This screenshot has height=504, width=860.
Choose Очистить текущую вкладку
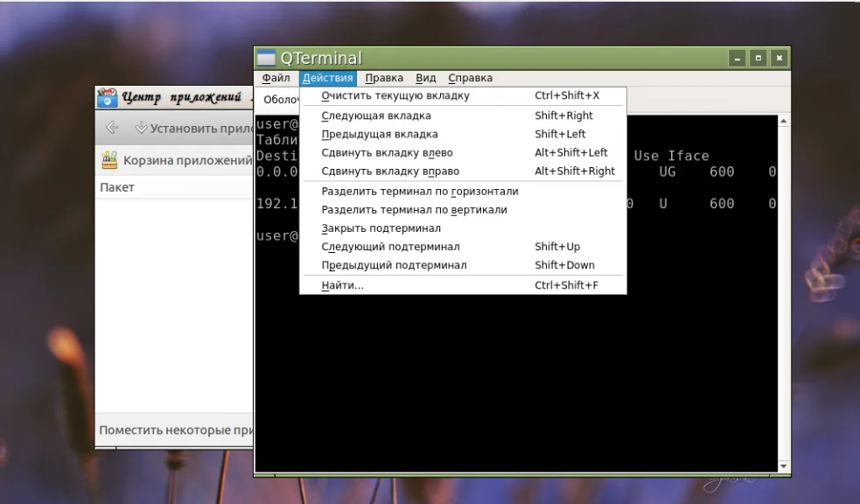463,95
